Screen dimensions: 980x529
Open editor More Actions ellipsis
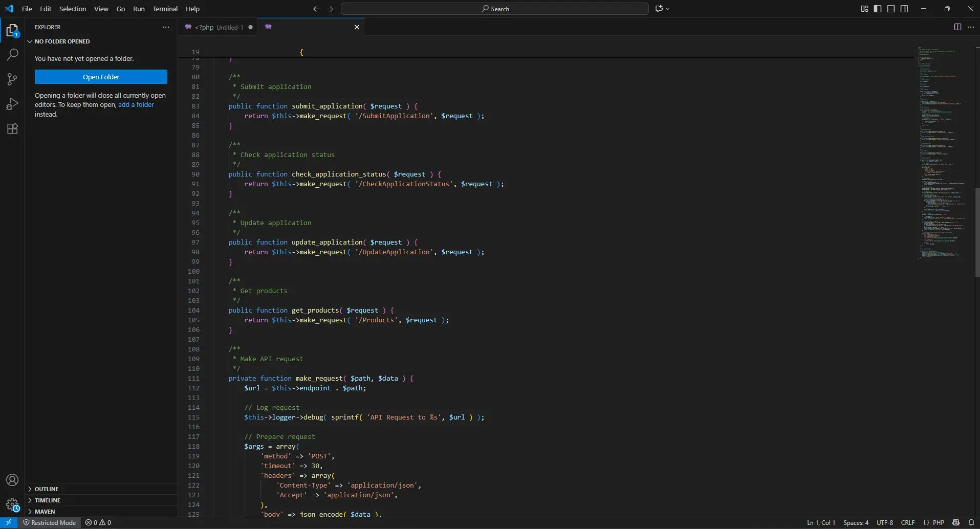coord(971,27)
